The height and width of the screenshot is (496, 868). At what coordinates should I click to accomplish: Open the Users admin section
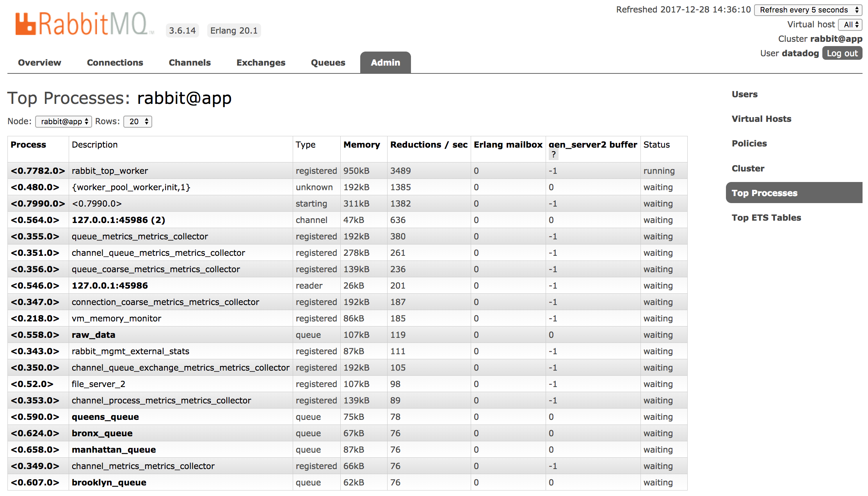tap(744, 94)
